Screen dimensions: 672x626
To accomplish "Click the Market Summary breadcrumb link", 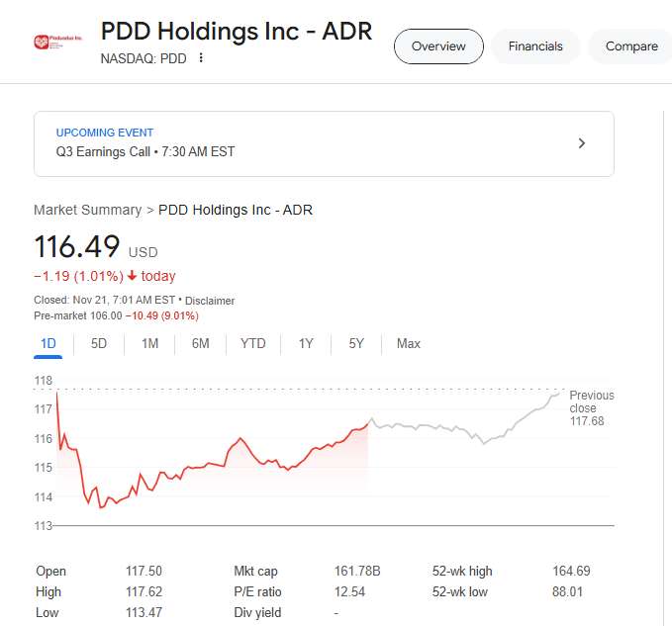I will point(87,210).
